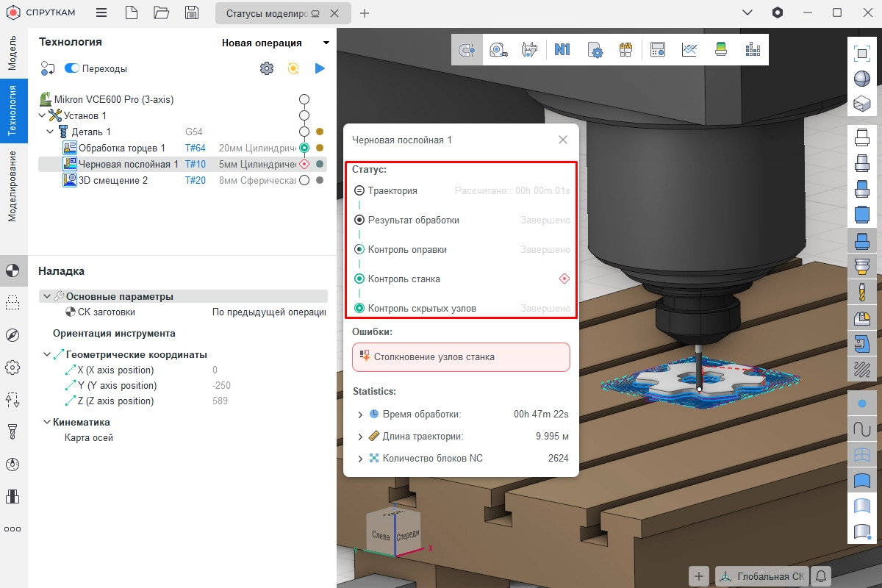Click the gray color dot of 3D смещение 2
The image size is (882, 588).
click(x=320, y=180)
